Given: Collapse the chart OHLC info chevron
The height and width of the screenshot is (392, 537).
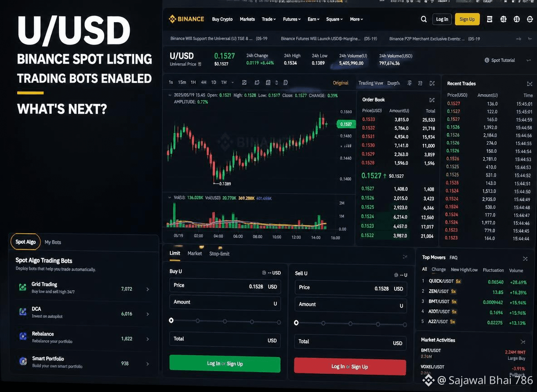Looking at the screenshot, I should pyautogui.click(x=170, y=95).
